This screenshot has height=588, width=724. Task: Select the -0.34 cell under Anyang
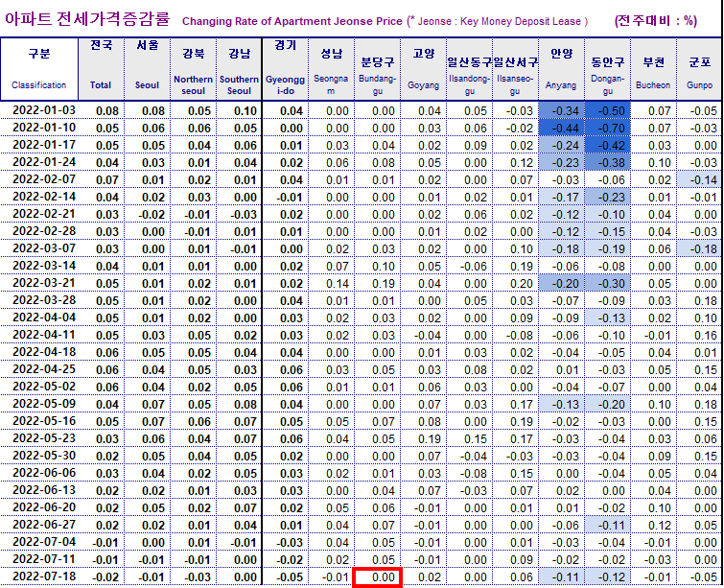pos(562,110)
